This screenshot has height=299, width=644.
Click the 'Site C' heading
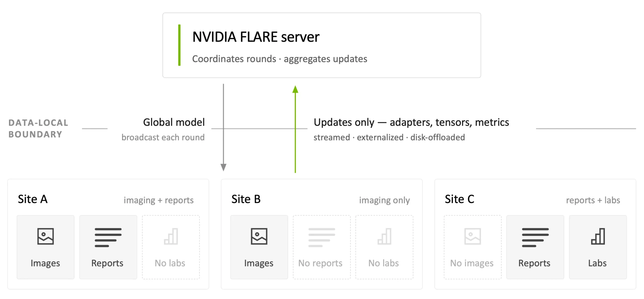pyautogui.click(x=459, y=199)
